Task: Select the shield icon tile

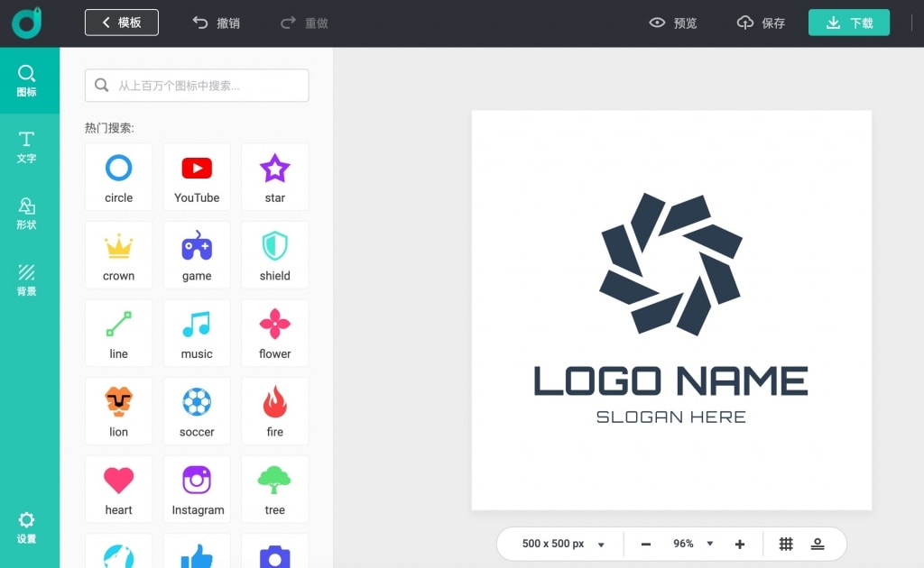Action: click(274, 255)
